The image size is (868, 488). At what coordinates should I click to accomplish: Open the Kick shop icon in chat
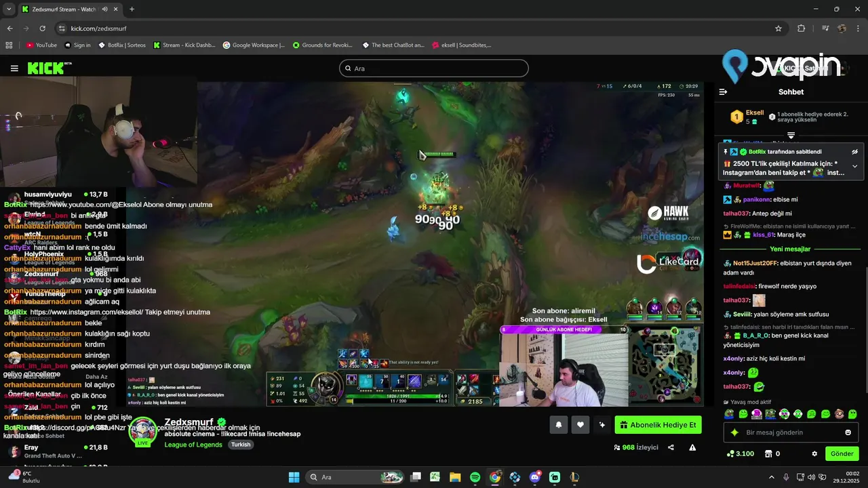tap(768, 453)
